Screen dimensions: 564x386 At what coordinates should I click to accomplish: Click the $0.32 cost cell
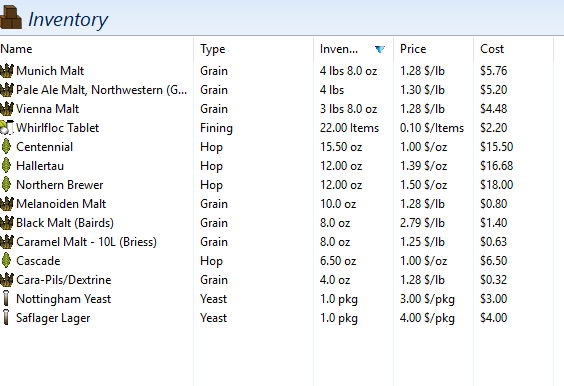pyautogui.click(x=494, y=280)
